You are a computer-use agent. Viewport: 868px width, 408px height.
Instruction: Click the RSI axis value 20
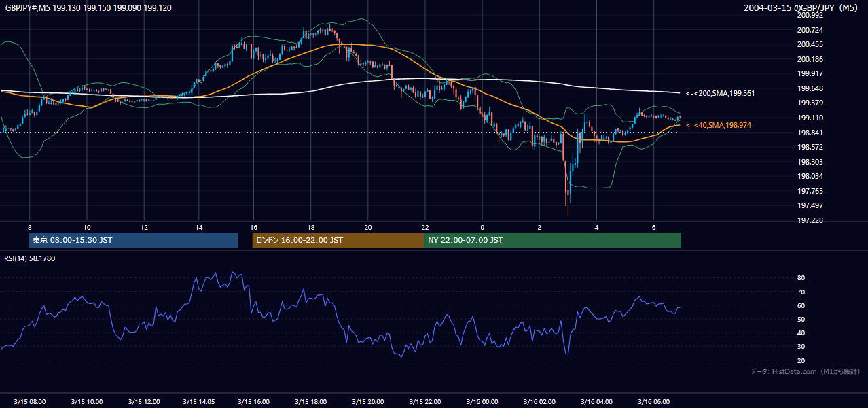[801, 360]
